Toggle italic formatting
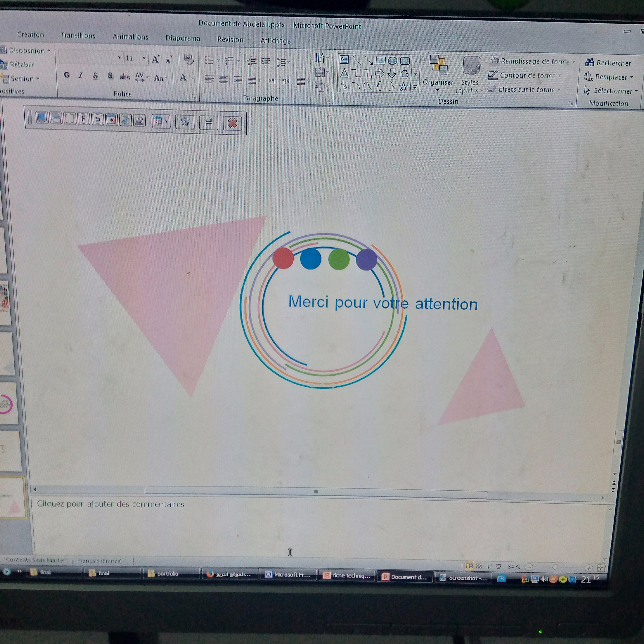 coord(81,76)
